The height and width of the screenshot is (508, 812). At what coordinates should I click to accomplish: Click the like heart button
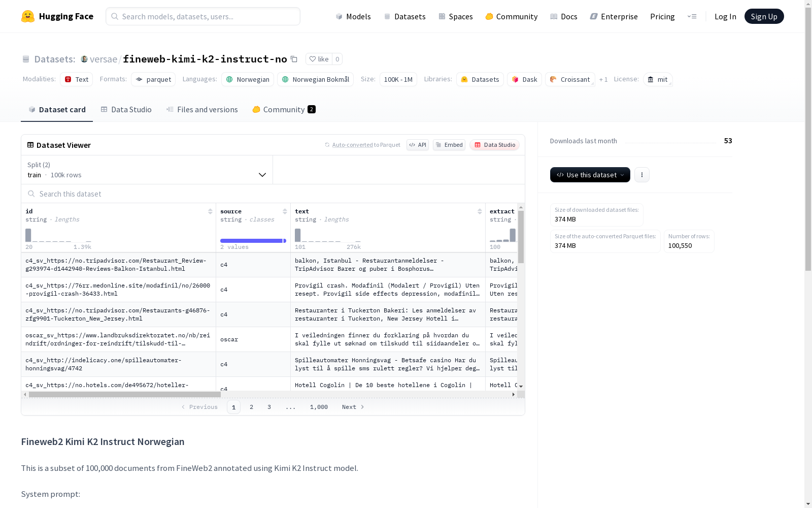(319, 59)
